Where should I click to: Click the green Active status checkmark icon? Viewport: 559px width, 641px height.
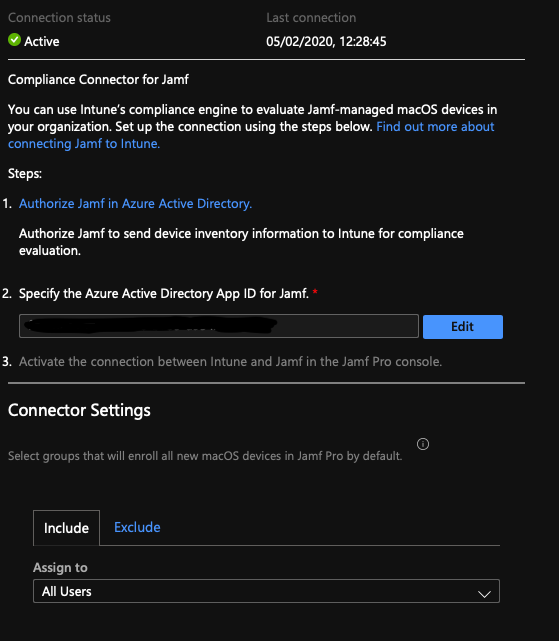tap(14, 40)
